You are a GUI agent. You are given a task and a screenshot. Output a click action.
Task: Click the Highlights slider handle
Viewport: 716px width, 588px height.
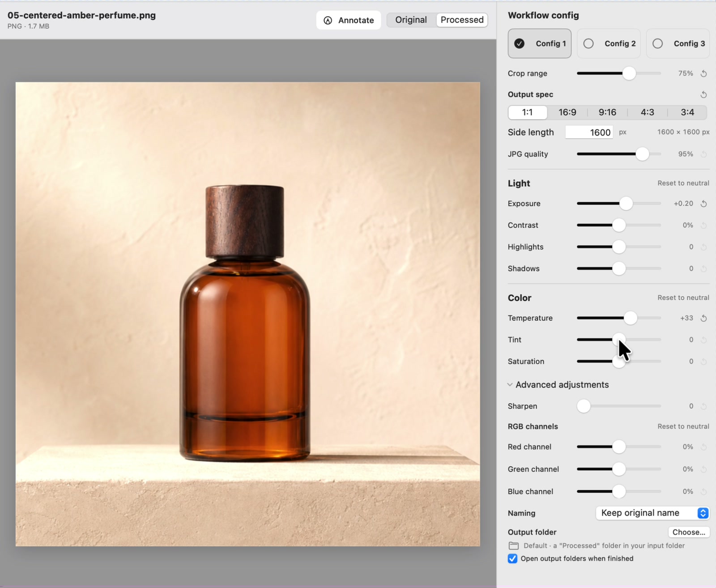click(x=619, y=247)
